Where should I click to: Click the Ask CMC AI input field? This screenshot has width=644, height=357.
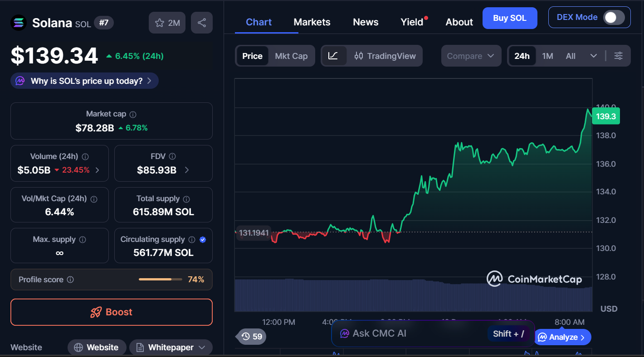pos(408,333)
